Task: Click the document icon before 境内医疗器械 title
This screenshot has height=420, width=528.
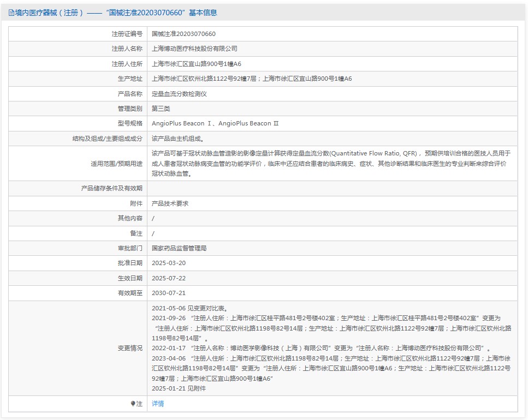Action: coord(11,13)
